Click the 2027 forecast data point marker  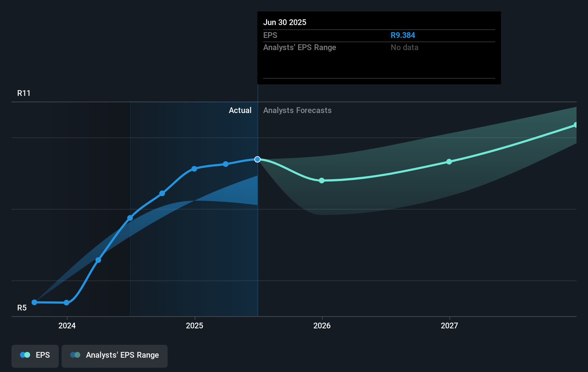449,162
